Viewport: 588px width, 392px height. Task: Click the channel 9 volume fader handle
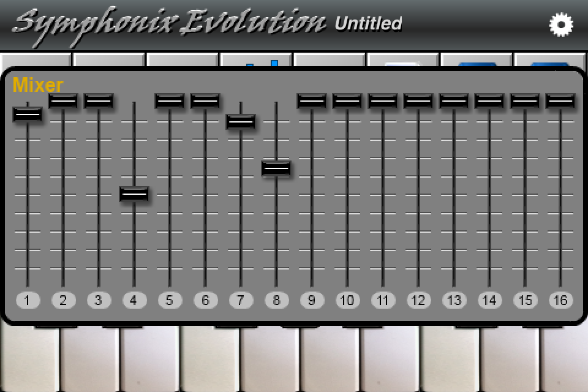tap(312, 101)
